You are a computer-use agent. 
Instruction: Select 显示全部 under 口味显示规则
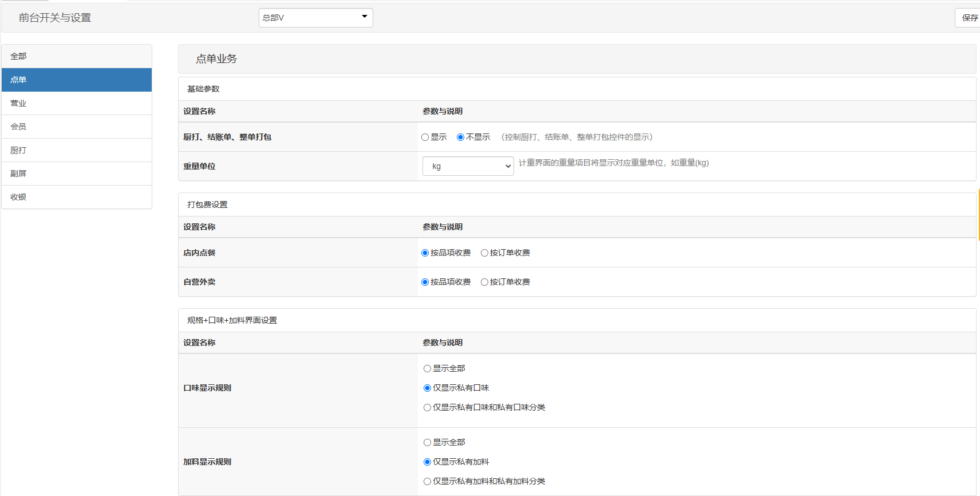(428, 369)
